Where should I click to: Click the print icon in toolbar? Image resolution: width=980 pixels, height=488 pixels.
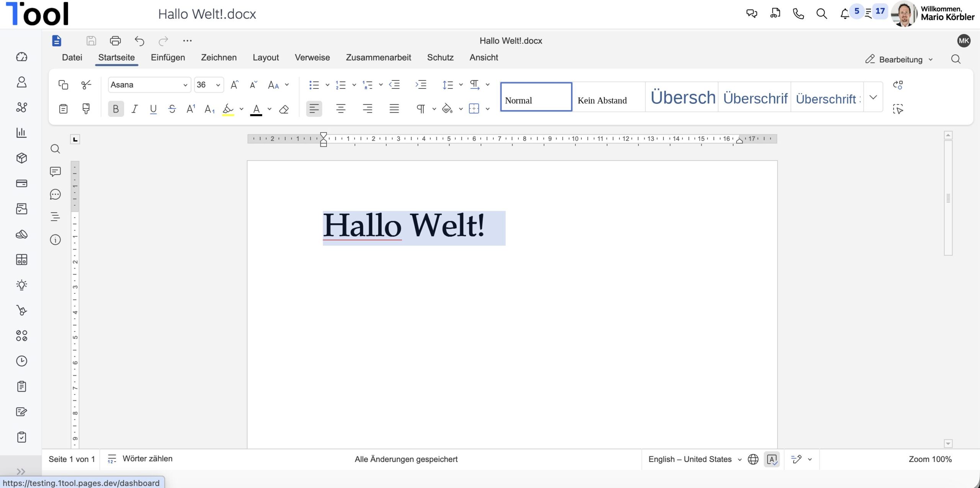tap(115, 41)
